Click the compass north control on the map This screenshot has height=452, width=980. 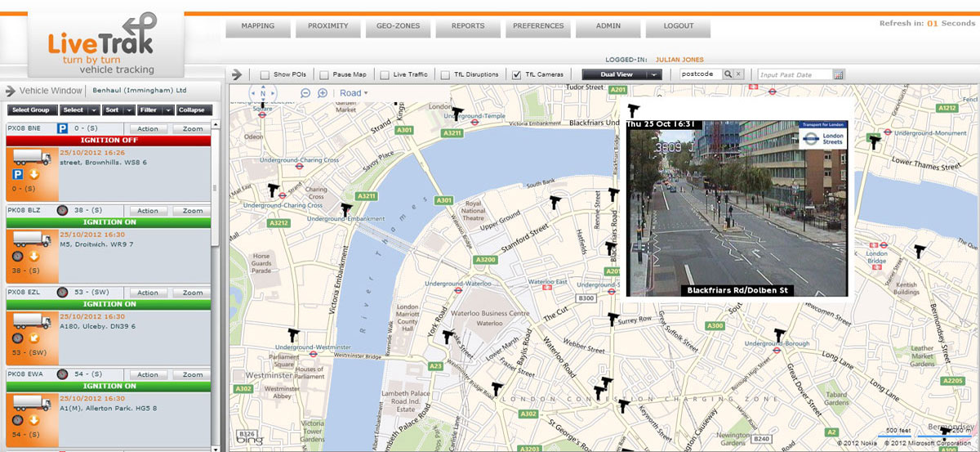(263, 92)
